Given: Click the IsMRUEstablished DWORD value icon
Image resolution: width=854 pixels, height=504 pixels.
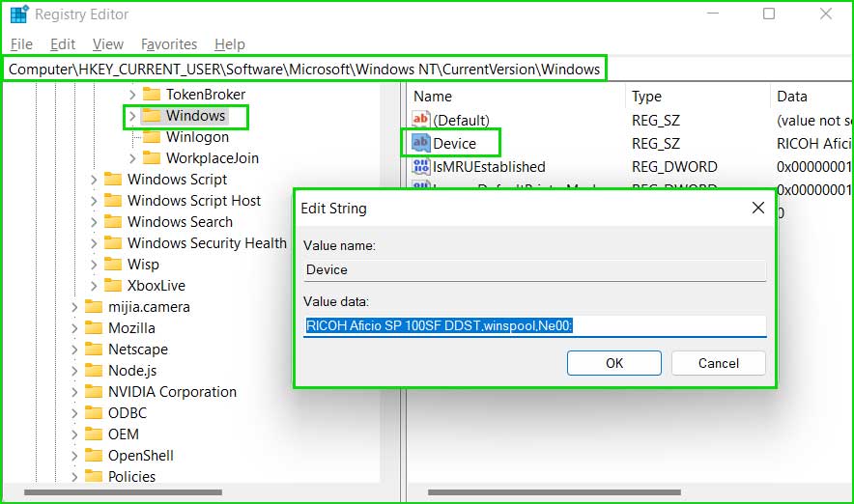Looking at the screenshot, I should point(421,166).
